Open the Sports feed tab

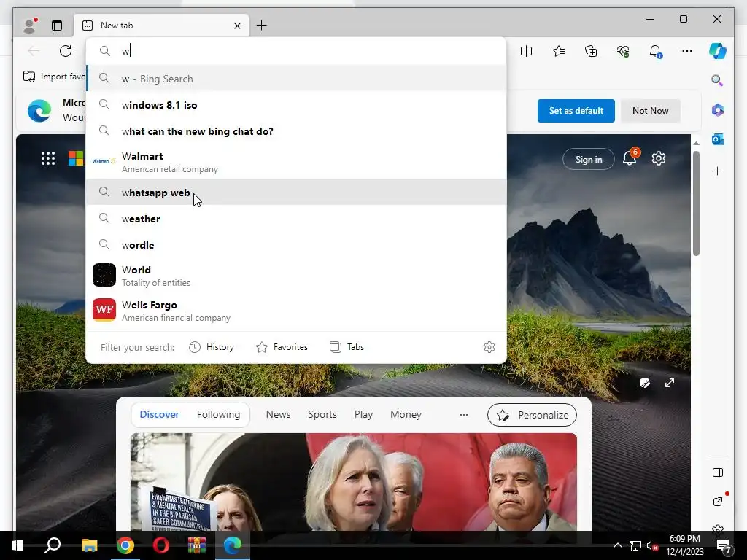(322, 414)
